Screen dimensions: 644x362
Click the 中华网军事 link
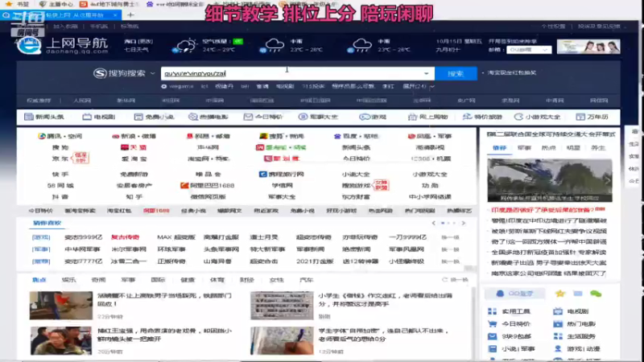coord(83,249)
